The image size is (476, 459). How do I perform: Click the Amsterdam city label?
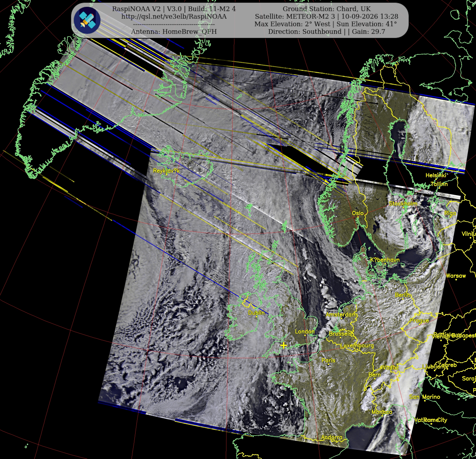[x=341, y=314]
